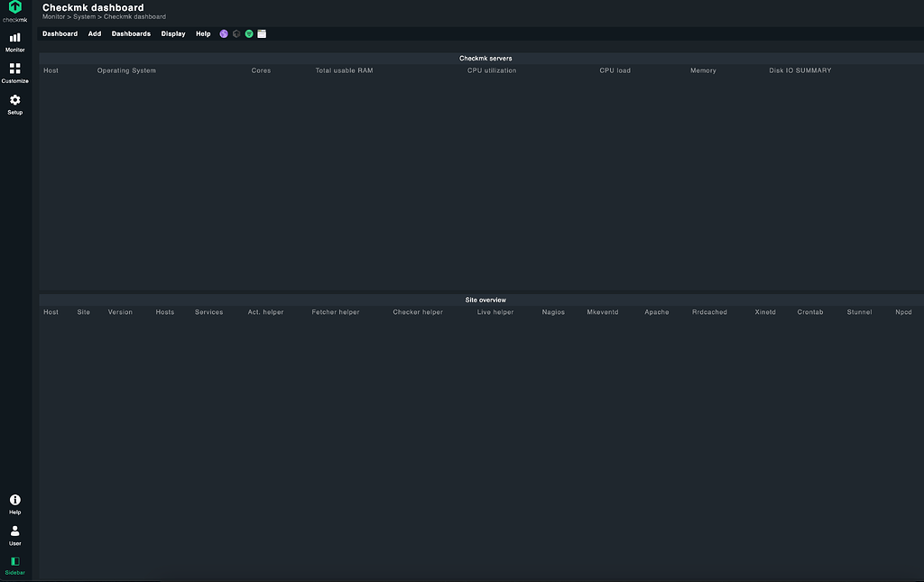The height and width of the screenshot is (582, 924).
Task: Open the Setup menu in the left sidebar
Action: tap(14, 105)
